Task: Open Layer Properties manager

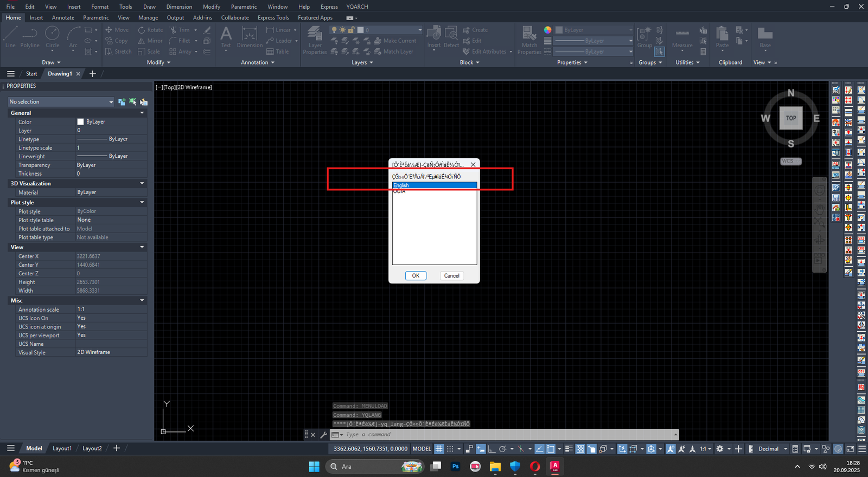Action: click(x=315, y=40)
